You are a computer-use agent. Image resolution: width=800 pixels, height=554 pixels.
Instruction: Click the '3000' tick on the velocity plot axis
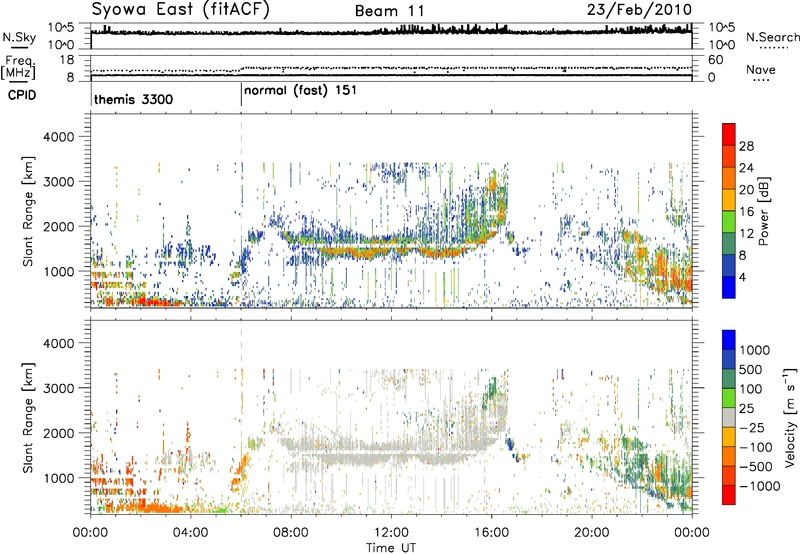(x=58, y=388)
